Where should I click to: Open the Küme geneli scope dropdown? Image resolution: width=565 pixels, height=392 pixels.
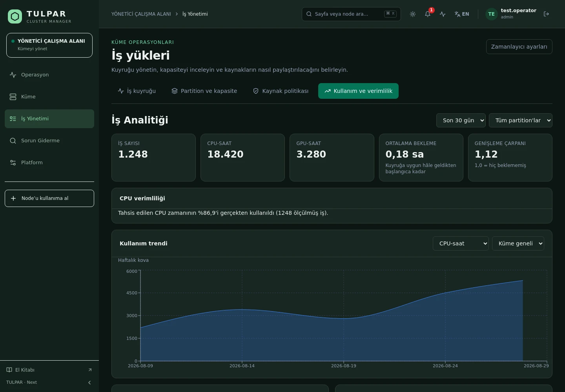(518, 243)
